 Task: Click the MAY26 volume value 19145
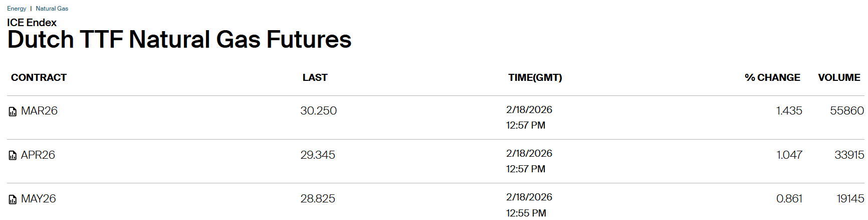pyautogui.click(x=850, y=199)
